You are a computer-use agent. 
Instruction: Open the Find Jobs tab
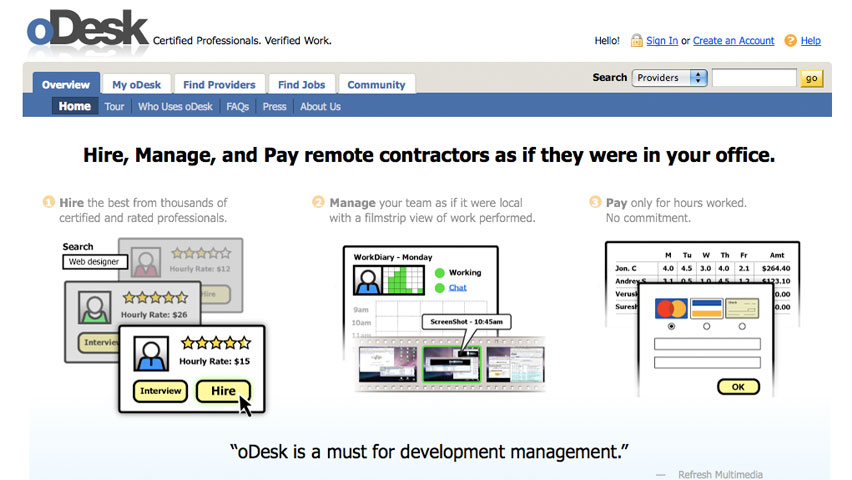click(302, 84)
